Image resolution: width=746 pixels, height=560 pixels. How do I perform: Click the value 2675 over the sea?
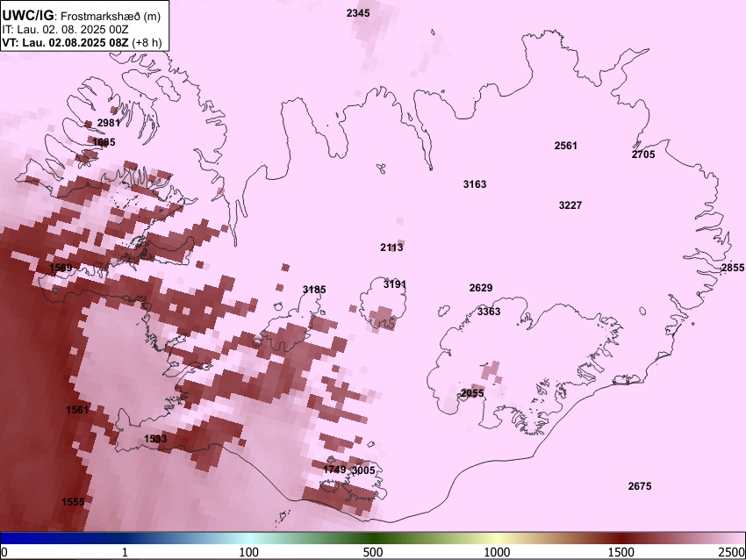(x=640, y=486)
